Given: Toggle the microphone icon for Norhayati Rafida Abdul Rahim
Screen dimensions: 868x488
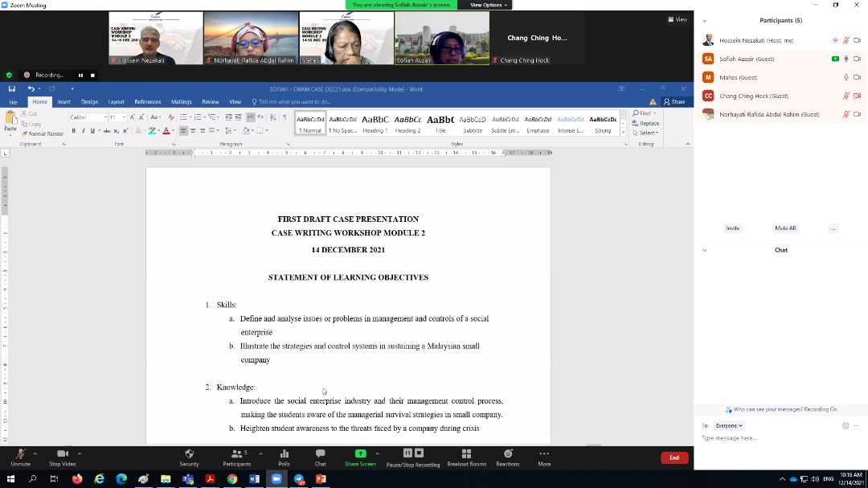Looking at the screenshot, I should coord(845,115).
